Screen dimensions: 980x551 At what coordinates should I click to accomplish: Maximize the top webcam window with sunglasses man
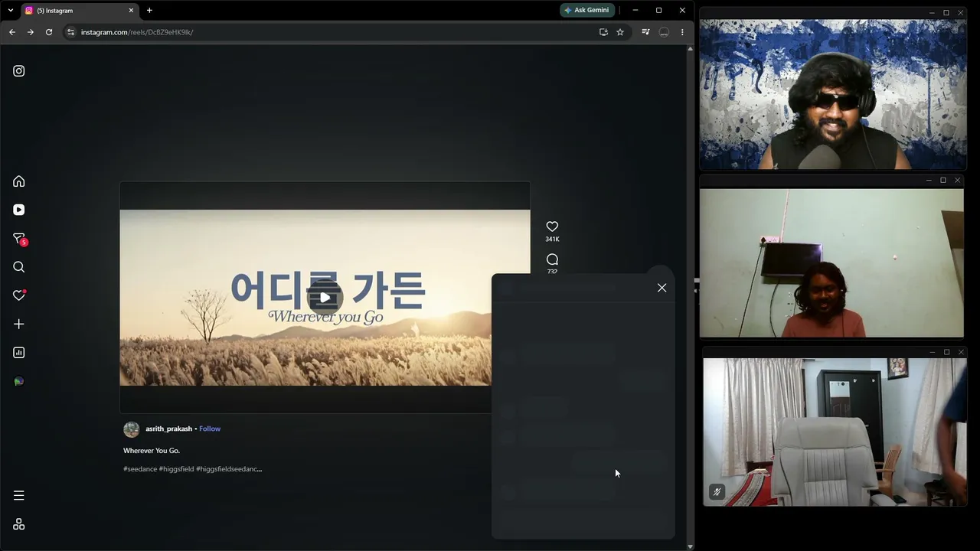click(x=946, y=13)
